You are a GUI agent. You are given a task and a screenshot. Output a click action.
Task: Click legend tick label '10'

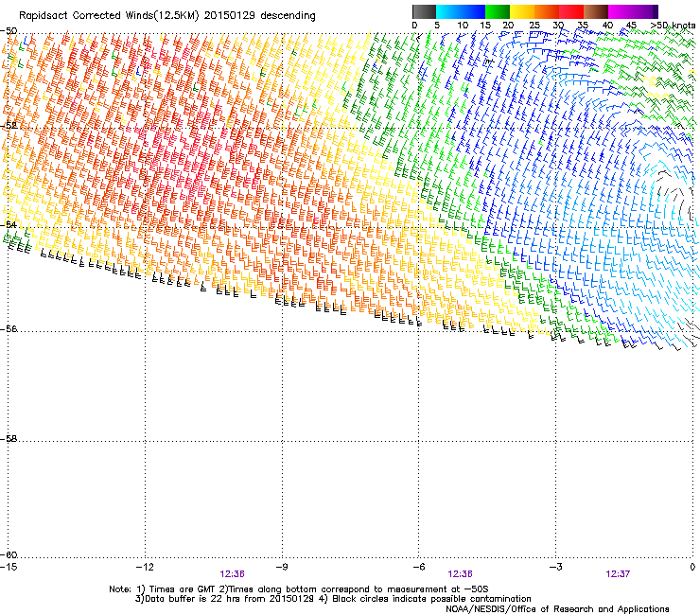[463, 25]
